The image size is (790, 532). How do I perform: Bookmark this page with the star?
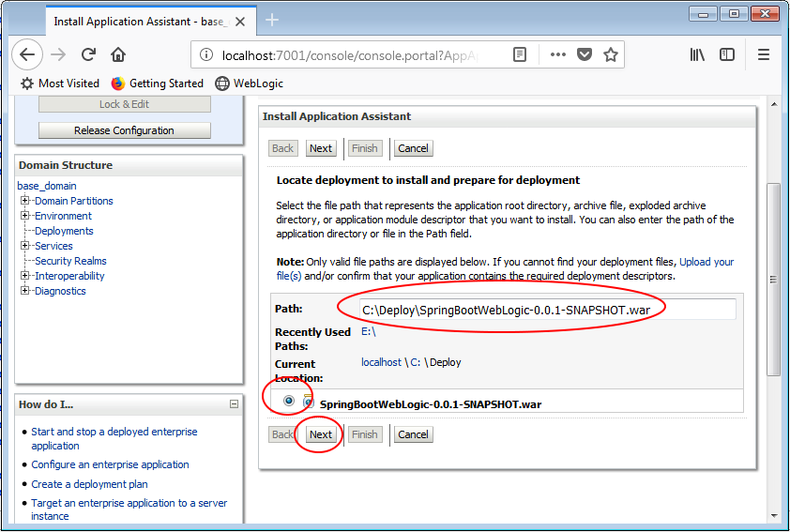611,54
